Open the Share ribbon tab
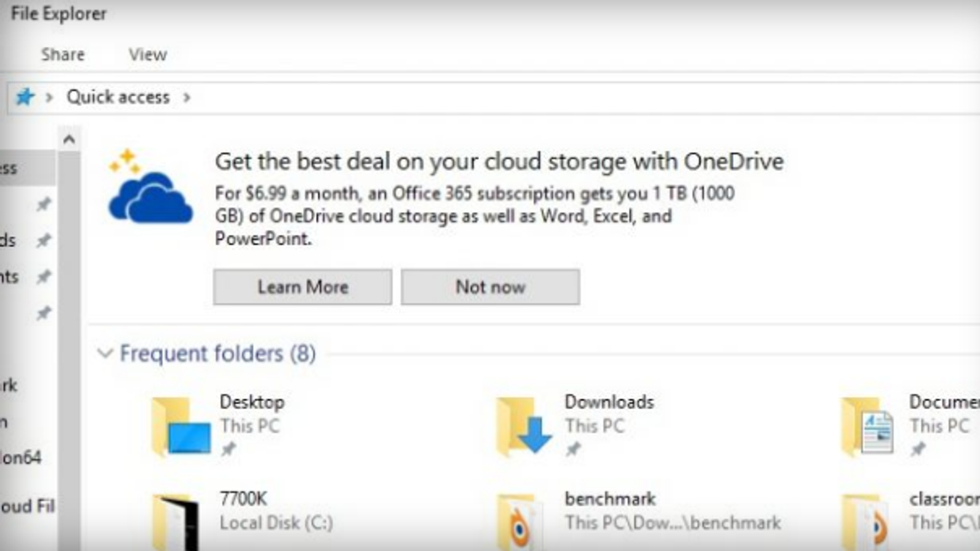The width and height of the screenshot is (980, 551). [x=62, y=54]
